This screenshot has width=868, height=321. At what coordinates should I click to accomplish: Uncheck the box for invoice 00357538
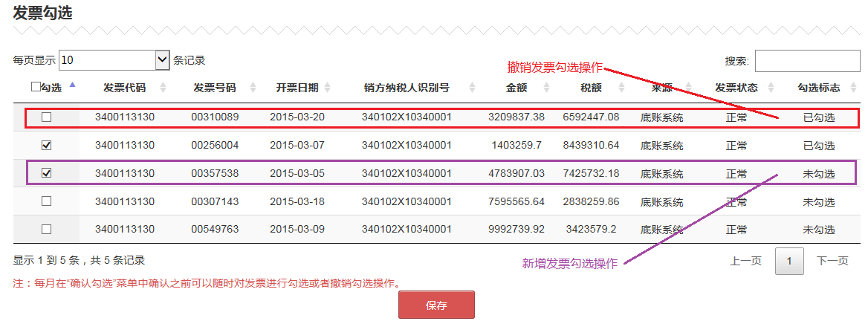[47, 173]
